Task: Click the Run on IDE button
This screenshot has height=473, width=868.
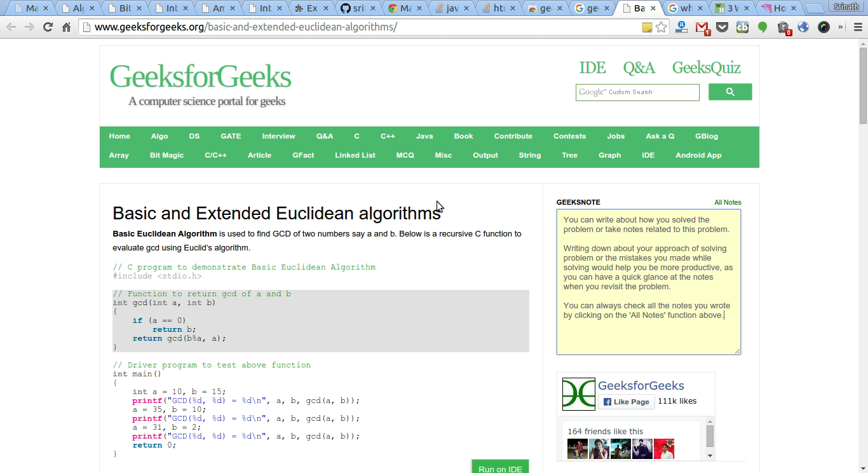Action: pos(500,467)
